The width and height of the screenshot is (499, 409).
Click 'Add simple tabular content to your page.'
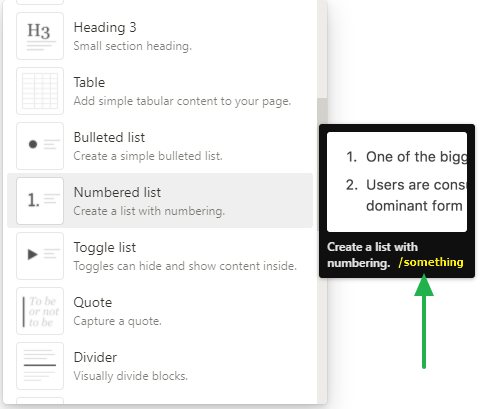coord(182,101)
